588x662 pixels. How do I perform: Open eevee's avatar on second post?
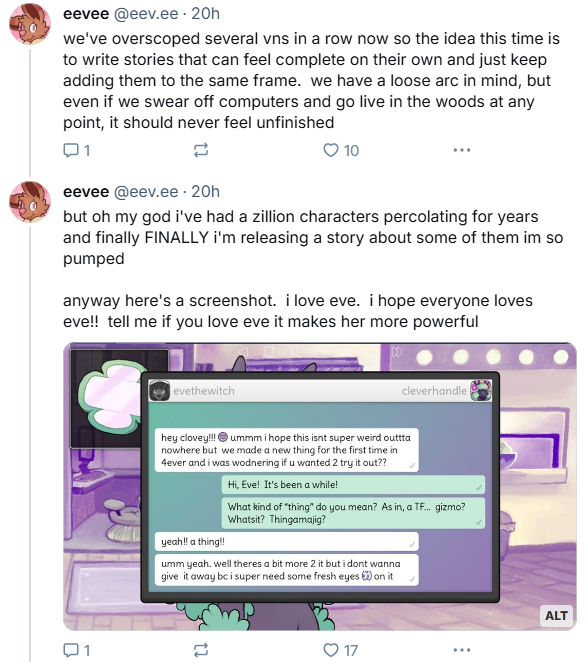pos(30,202)
